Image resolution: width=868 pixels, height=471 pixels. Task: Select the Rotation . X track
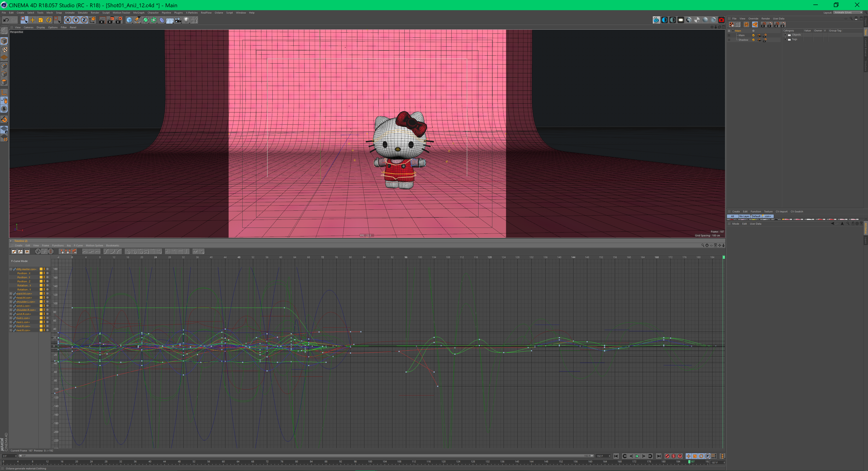pyautogui.click(x=24, y=285)
